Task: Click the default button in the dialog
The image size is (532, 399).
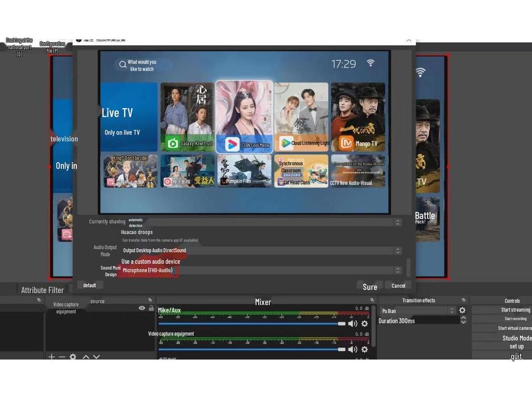Action: coord(89,285)
